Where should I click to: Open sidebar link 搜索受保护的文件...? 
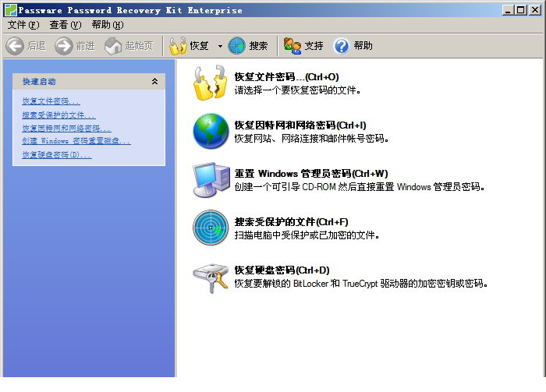pos(58,115)
